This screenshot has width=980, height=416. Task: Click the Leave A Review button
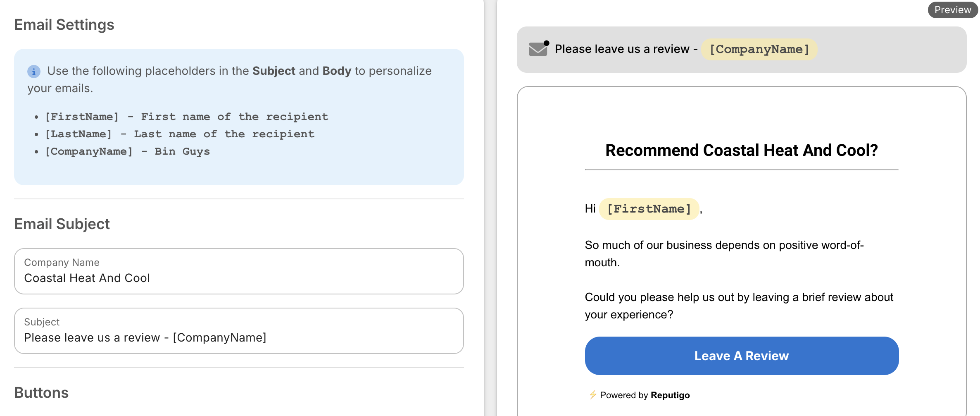(x=742, y=356)
